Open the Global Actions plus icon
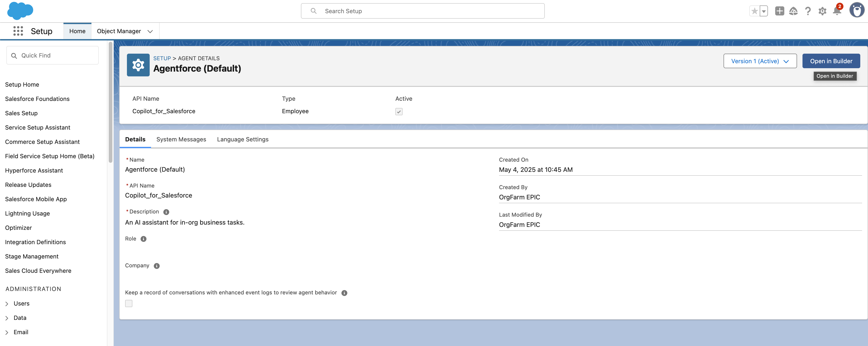Screen dimensions: 868x346 (x=779, y=11)
